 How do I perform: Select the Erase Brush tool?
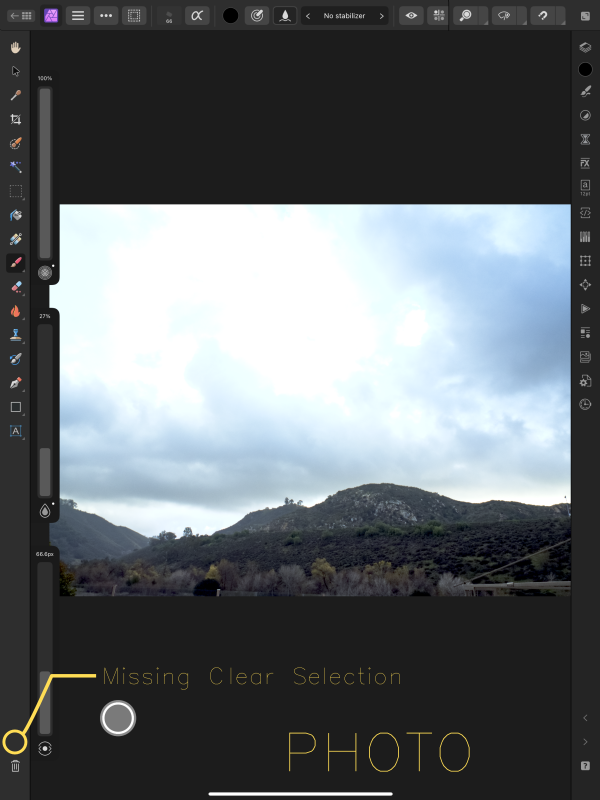click(x=15, y=287)
